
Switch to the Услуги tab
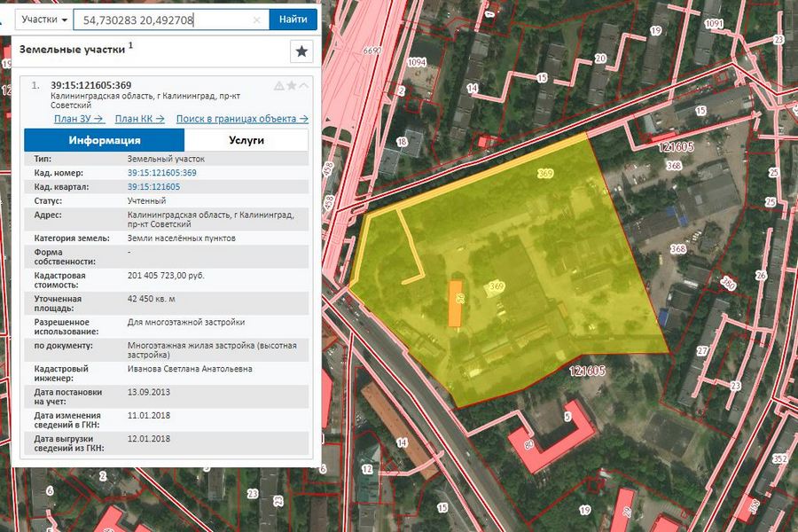click(246, 140)
